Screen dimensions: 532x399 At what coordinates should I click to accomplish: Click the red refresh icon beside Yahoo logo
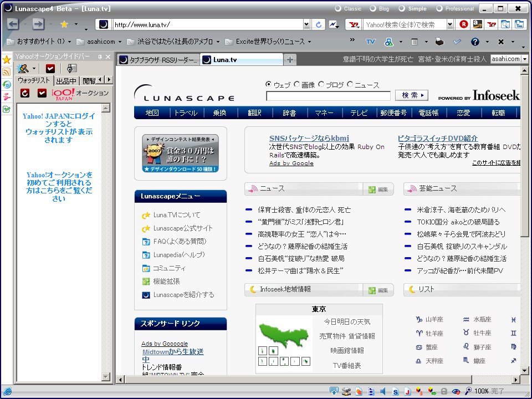[x=25, y=93]
